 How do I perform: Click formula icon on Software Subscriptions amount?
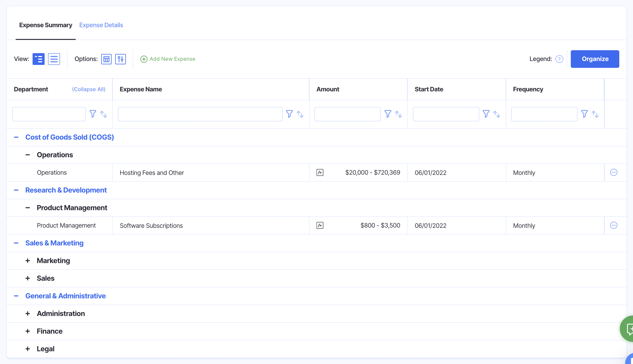pyautogui.click(x=320, y=225)
